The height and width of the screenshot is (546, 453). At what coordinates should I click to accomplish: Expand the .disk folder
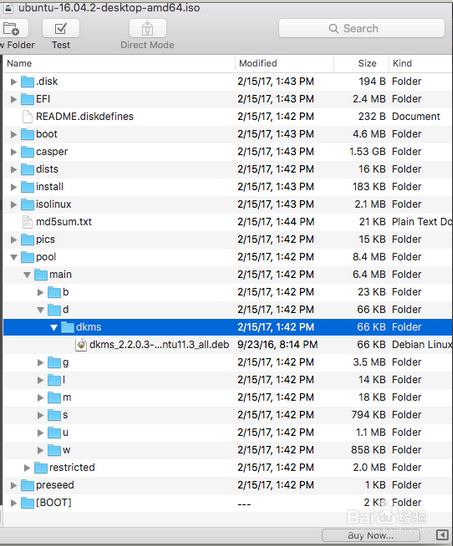[14, 82]
